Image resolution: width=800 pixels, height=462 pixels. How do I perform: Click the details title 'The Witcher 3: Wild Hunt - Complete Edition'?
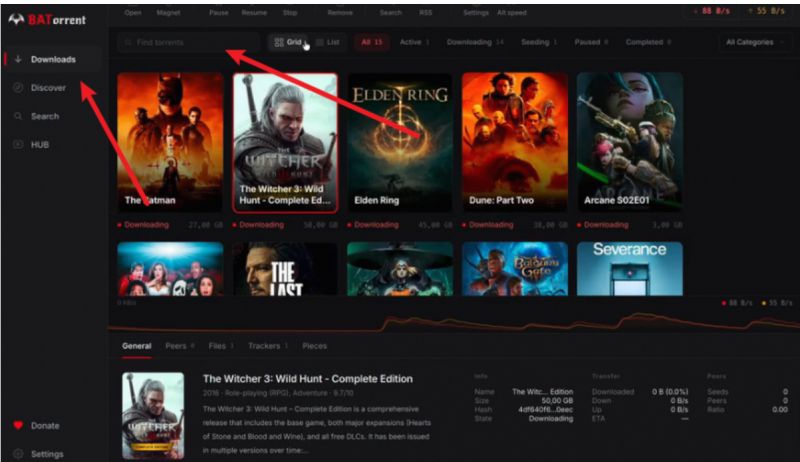308,379
